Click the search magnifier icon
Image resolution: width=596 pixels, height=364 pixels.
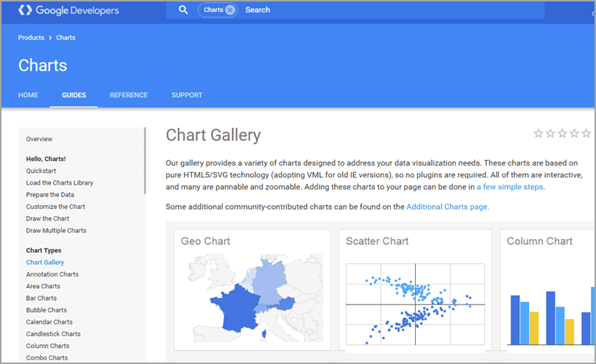(183, 10)
